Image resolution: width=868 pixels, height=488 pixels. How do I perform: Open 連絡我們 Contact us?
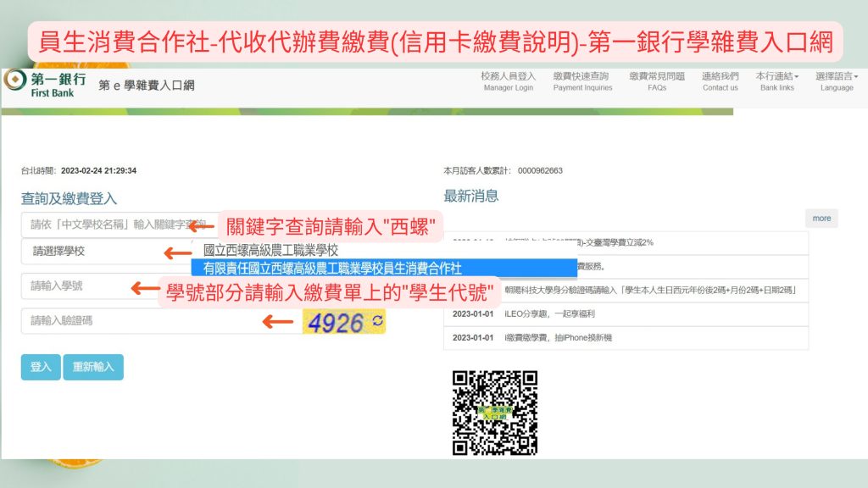pos(721,81)
